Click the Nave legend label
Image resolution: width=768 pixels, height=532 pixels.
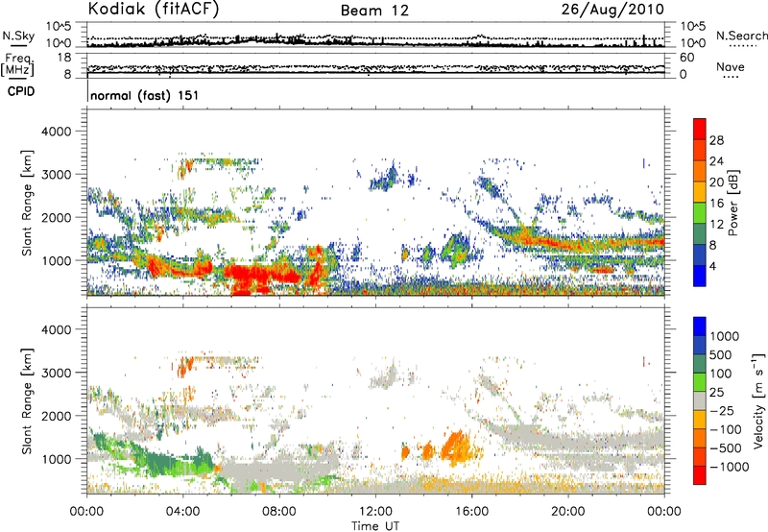click(x=731, y=66)
